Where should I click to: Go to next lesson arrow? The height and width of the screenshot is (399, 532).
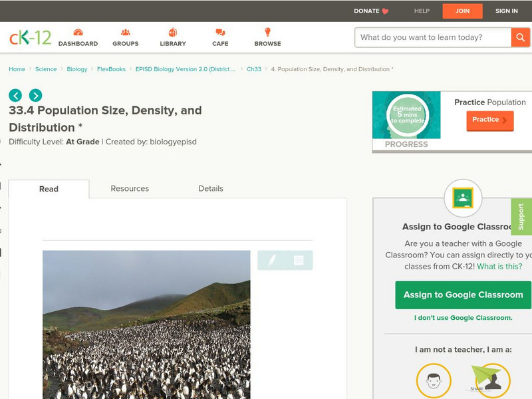36,95
